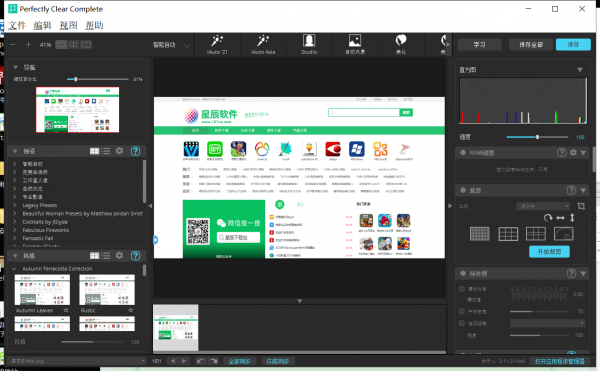Open styles panel settings gear
Viewport: 600px width, 371px height.
119,255
